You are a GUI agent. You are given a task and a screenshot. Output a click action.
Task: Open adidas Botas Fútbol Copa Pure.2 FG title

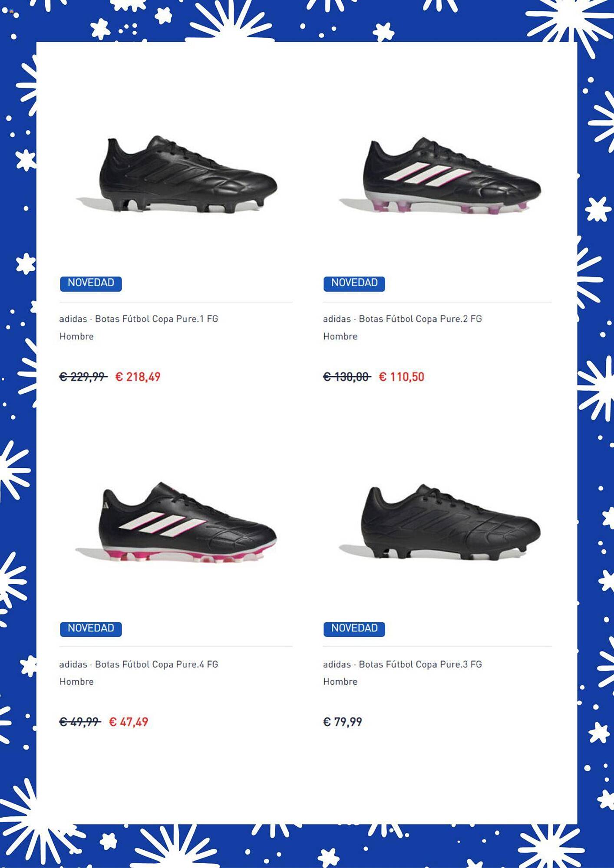(403, 319)
